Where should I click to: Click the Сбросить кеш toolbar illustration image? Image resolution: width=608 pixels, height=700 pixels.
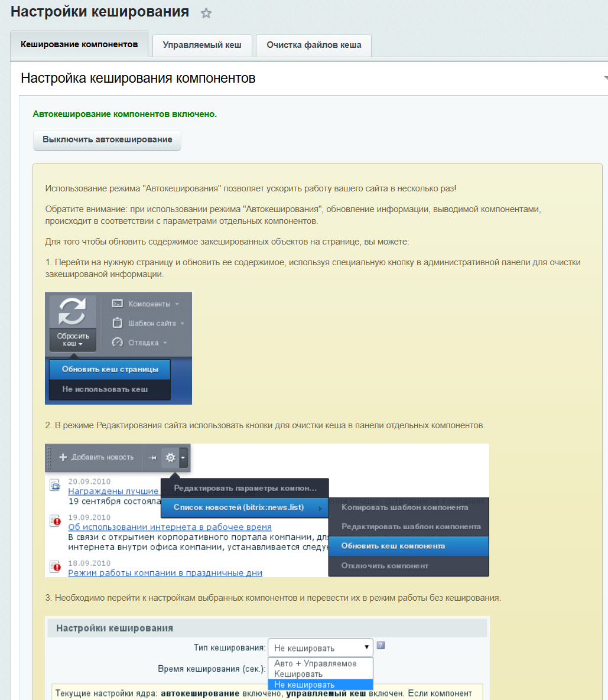(x=118, y=348)
